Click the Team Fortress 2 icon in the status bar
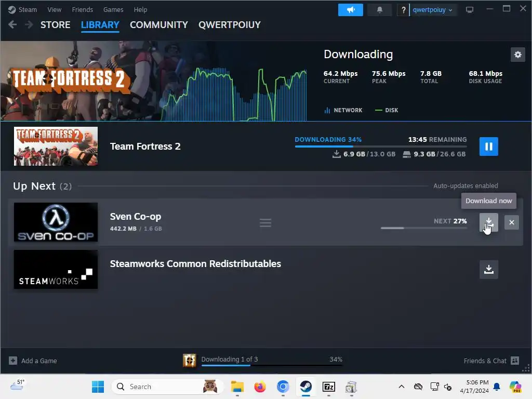Image resolution: width=532 pixels, height=399 pixels. tap(189, 361)
